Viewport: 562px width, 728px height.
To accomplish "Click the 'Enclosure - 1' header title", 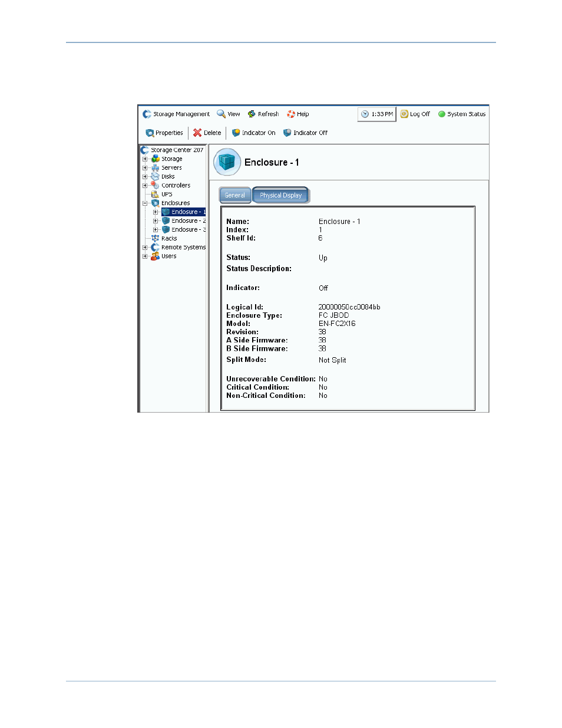I will click(x=272, y=162).
